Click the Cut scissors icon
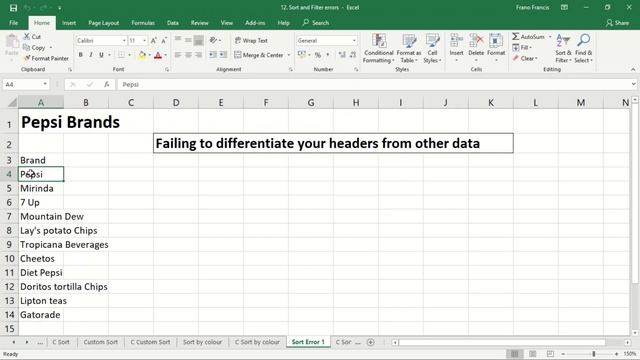The width and height of the screenshot is (640, 360). pos(27,37)
